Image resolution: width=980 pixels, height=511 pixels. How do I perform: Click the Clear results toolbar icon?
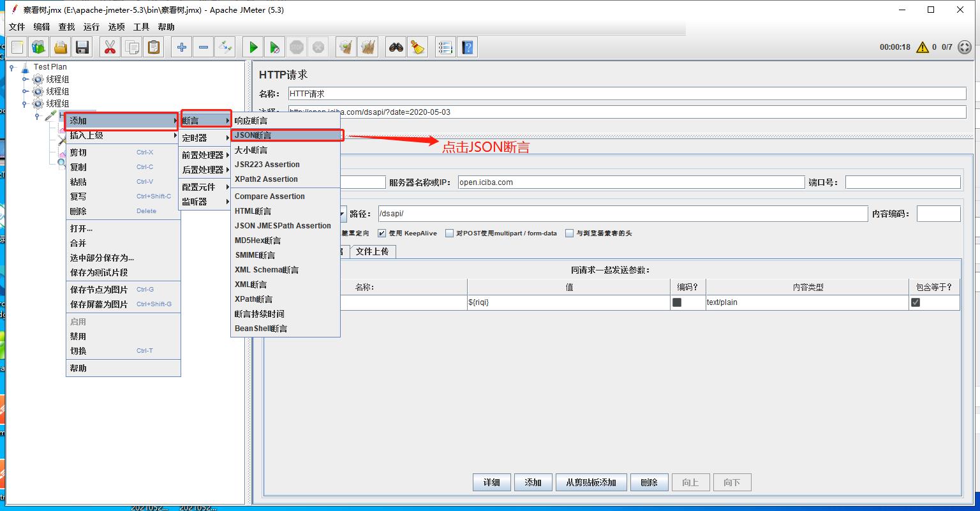(346, 47)
